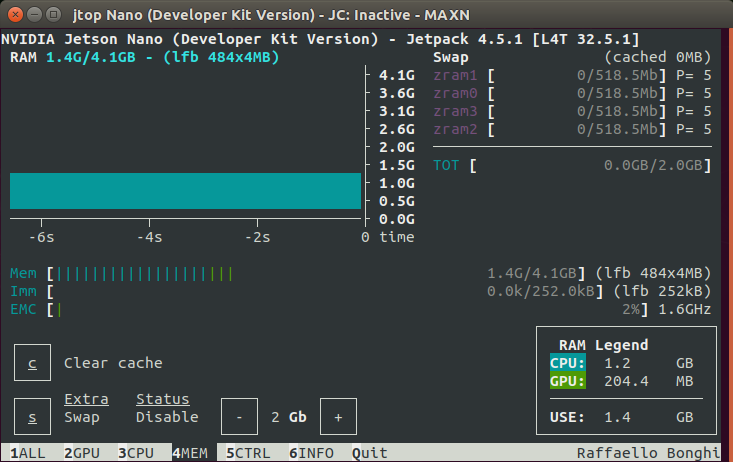Decrease swap size with minus button
The width and height of the screenshot is (733, 462).
click(x=239, y=417)
